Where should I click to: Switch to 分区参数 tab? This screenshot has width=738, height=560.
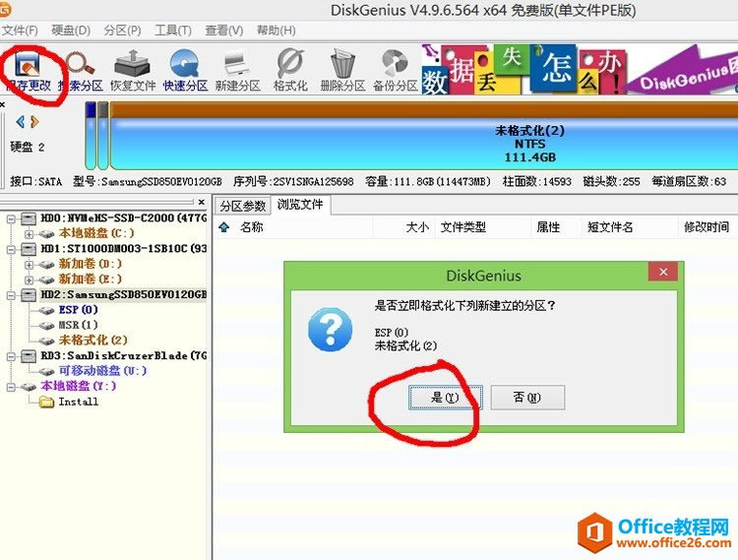pos(243,206)
